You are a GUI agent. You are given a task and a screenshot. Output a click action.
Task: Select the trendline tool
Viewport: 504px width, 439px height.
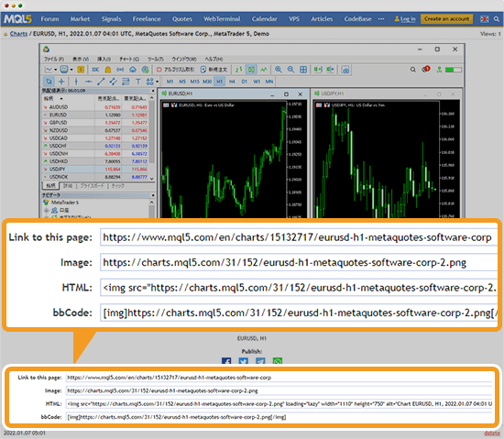click(x=101, y=82)
